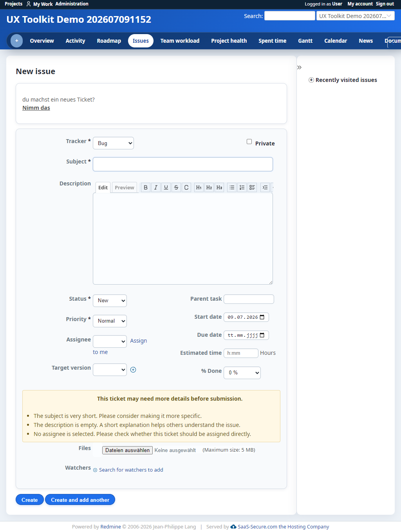Click the watchers search icon

[95, 470]
